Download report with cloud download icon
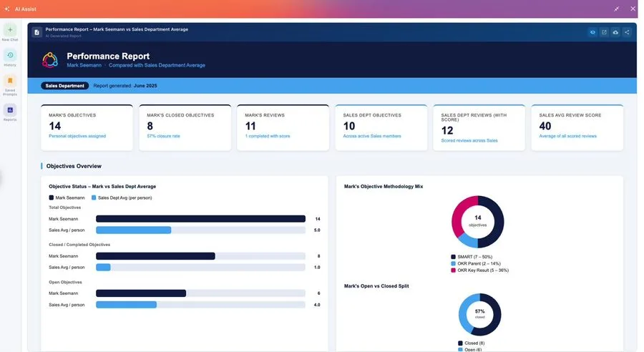 (x=615, y=32)
